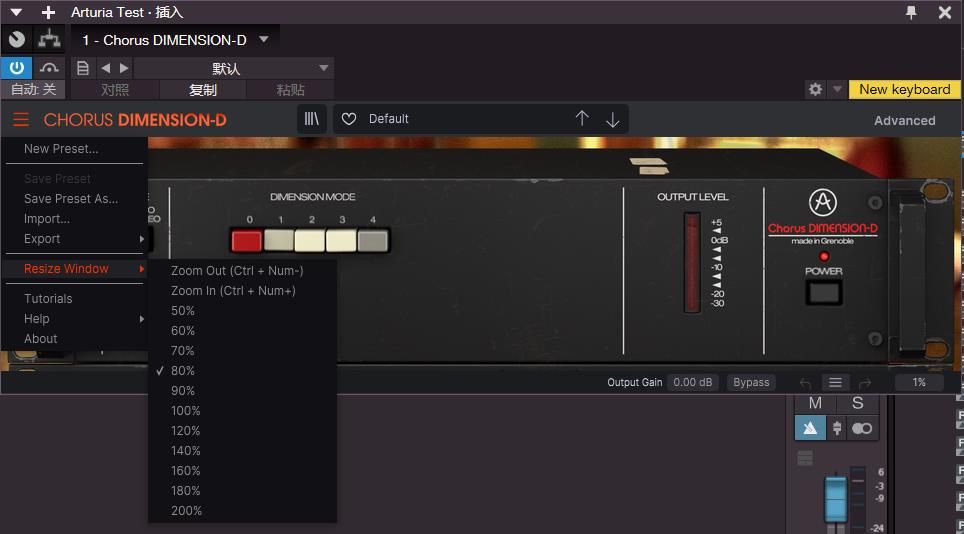Favorite the Default preset with the heart icon
Viewport: 964px width, 534px height.
pos(349,119)
